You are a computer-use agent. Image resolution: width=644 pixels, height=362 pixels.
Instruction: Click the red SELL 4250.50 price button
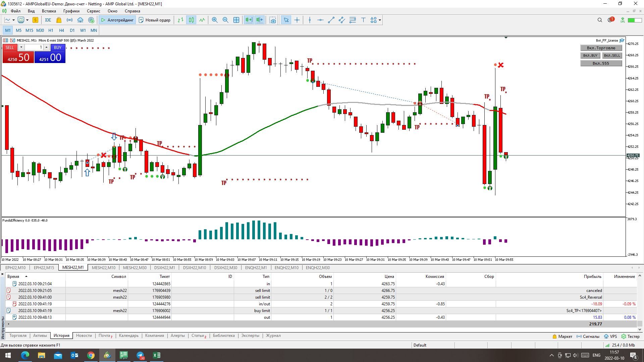click(18, 57)
